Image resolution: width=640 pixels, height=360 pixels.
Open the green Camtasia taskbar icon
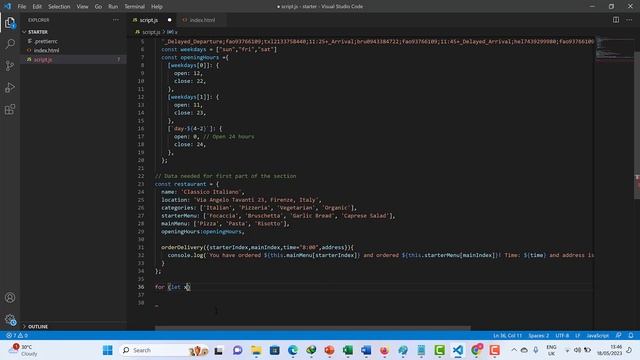click(440, 350)
